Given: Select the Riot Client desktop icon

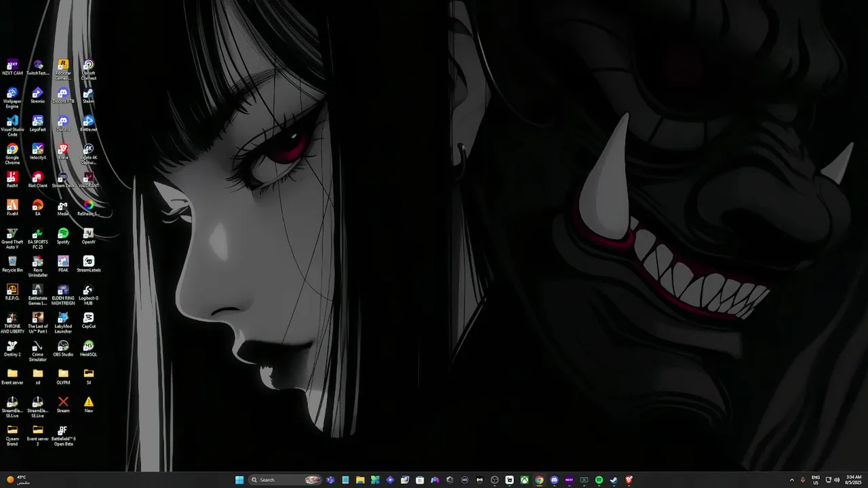Looking at the screenshot, I should tap(38, 180).
